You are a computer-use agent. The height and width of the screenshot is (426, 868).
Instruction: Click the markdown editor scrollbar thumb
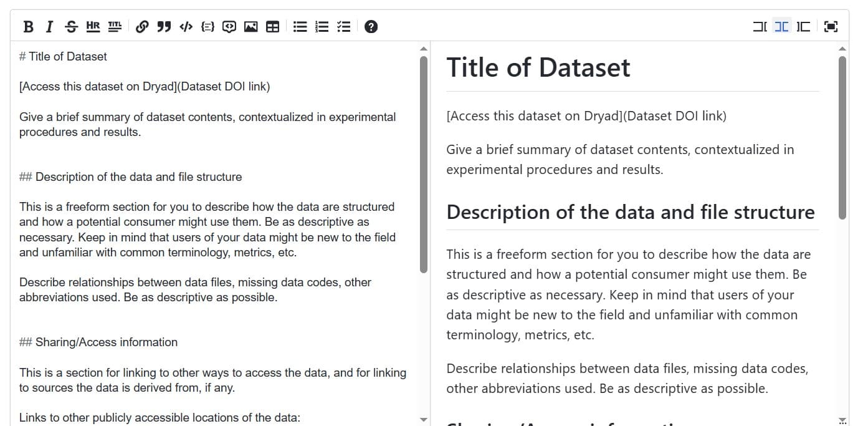[424, 165]
